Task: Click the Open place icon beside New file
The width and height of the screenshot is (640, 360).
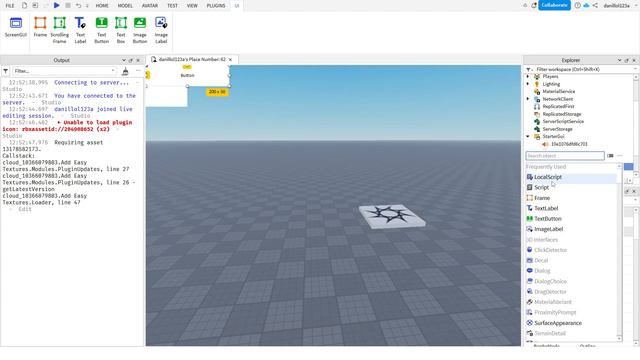Action: [x=35, y=6]
